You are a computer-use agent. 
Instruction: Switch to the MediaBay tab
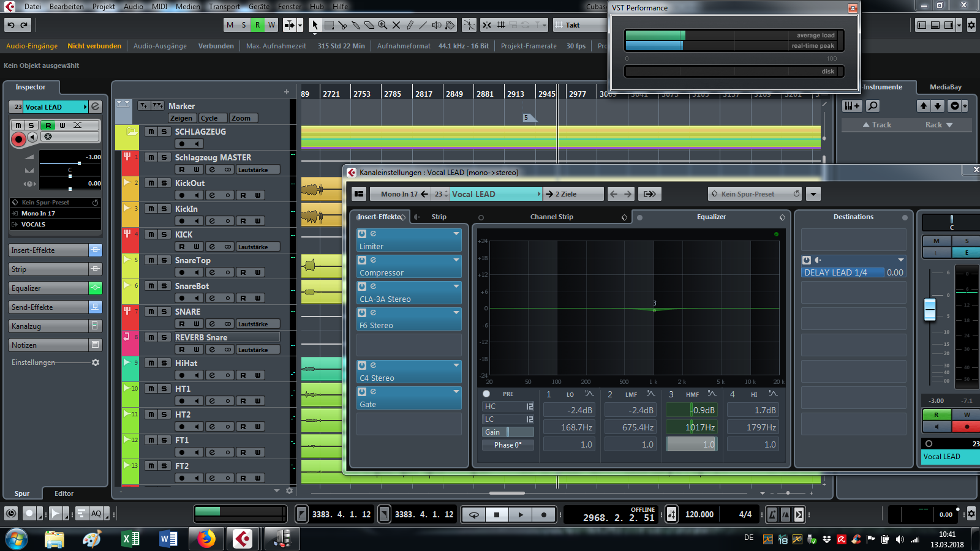pos(946,87)
